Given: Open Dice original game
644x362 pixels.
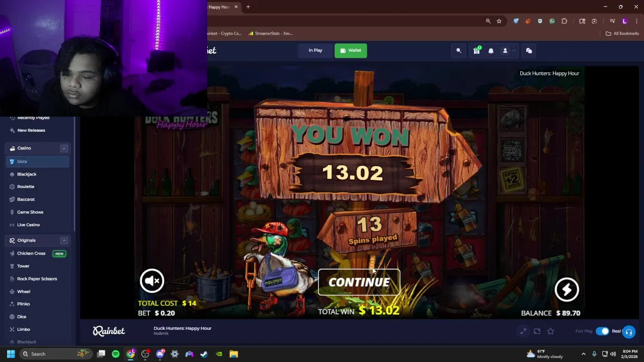Looking at the screenshot, I should [x=22, y=317].
